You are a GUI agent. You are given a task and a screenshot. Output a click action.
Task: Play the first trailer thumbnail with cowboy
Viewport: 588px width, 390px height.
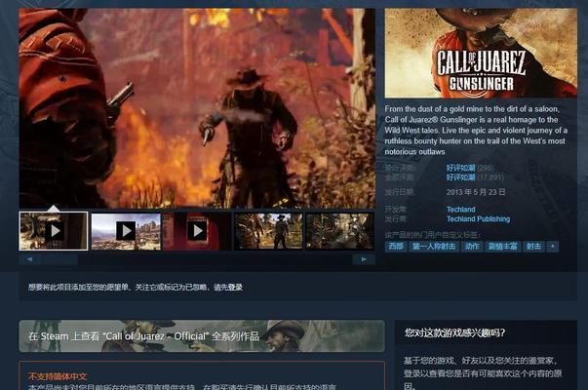pyautogui.click(x=54, y=231)
